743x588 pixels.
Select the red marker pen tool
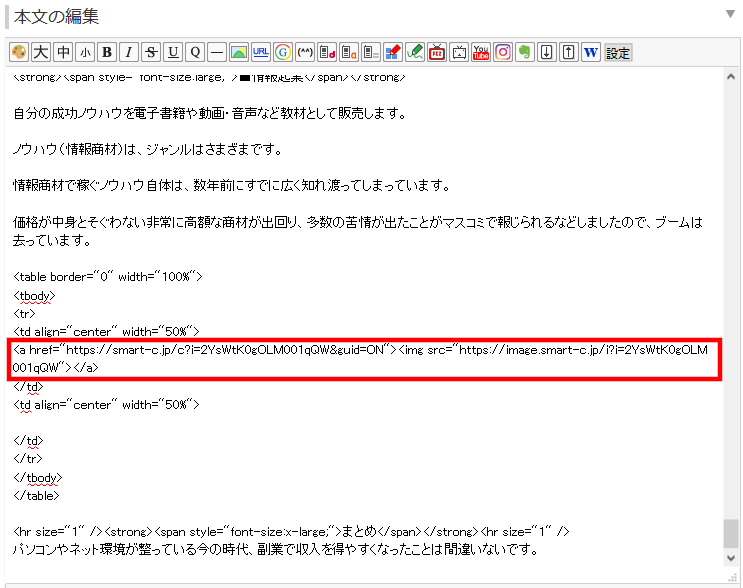393,52
